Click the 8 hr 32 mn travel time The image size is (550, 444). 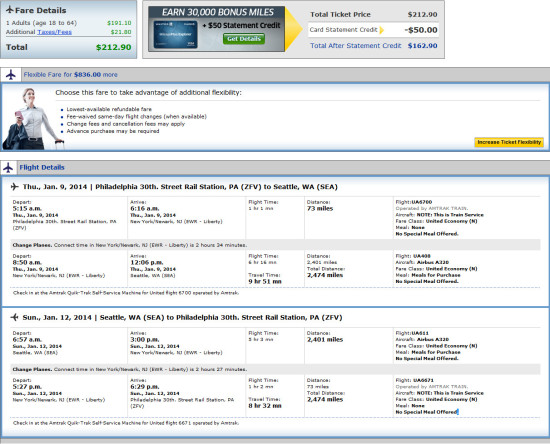[x=265, y=405]
